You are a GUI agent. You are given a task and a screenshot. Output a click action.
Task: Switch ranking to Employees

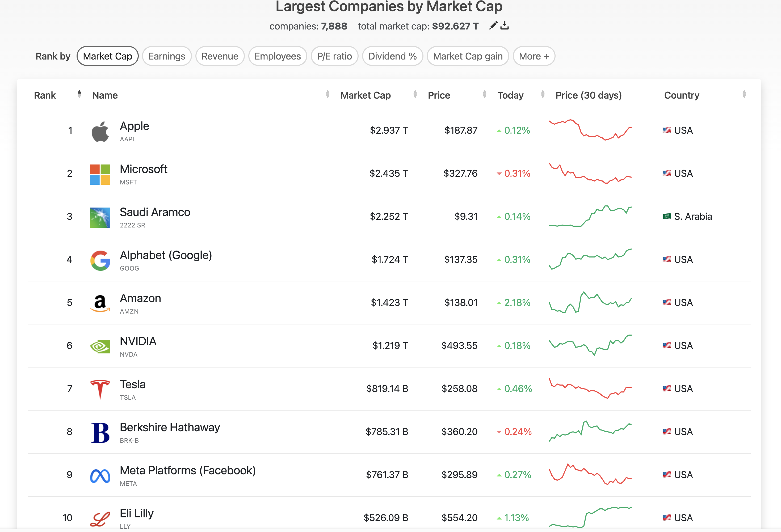277,56
